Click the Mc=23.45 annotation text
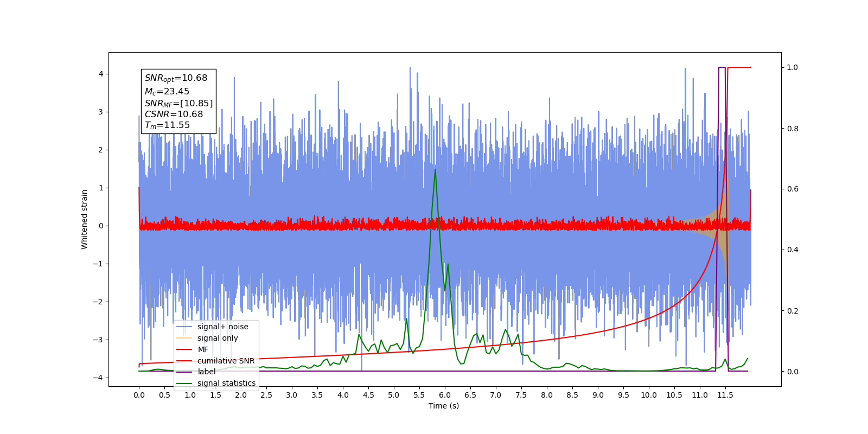The width and height of the screenshot is (868, 434). (x=167, y=92)
